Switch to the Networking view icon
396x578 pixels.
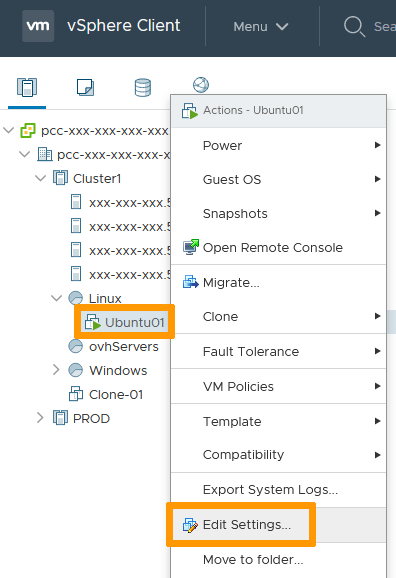point(201,85)
